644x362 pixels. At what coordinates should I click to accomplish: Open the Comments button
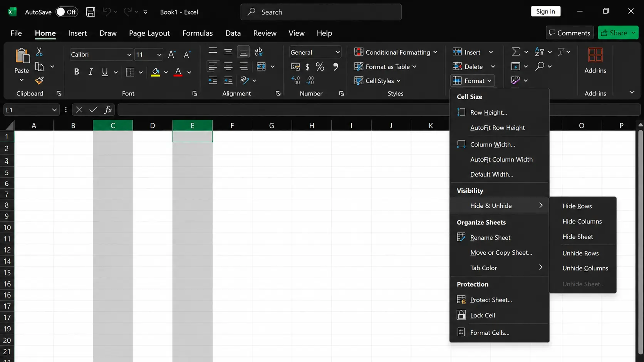(569, 33)
